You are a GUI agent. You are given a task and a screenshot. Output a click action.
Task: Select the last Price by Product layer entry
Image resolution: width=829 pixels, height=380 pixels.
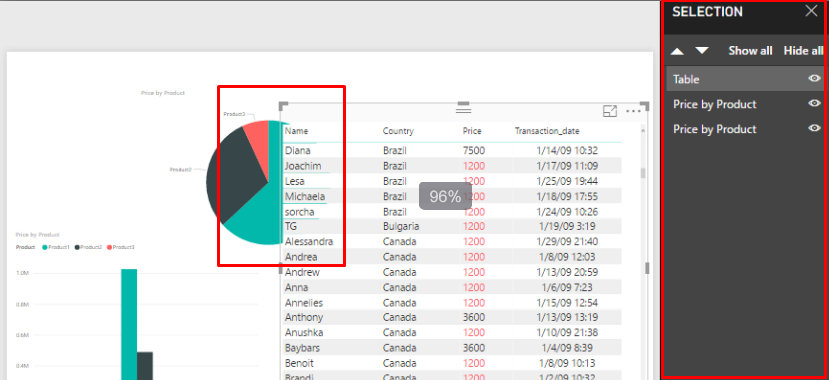[745, 129]
